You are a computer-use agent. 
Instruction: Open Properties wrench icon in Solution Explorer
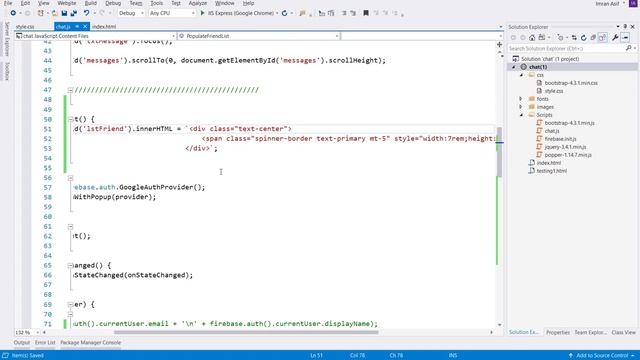615,38
